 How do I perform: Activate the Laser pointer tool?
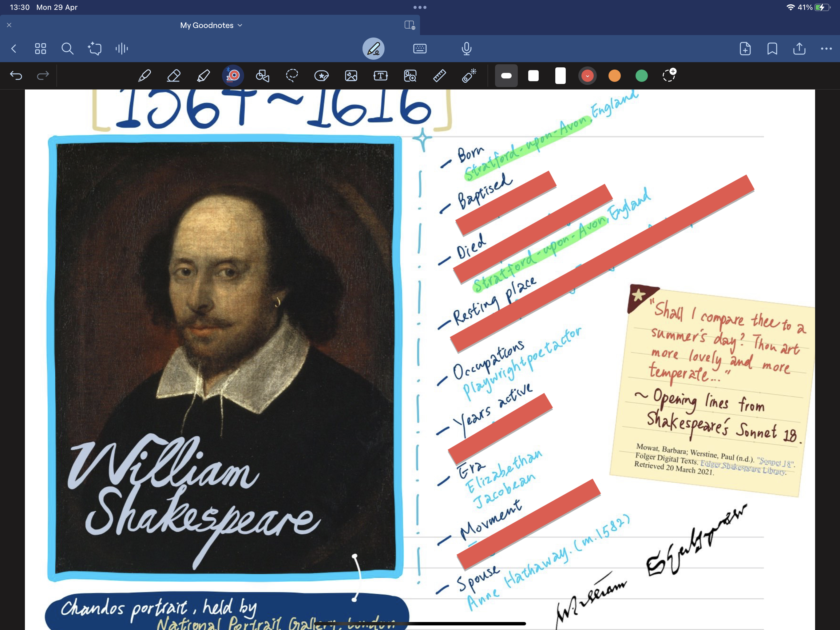(x=469, y=76)
